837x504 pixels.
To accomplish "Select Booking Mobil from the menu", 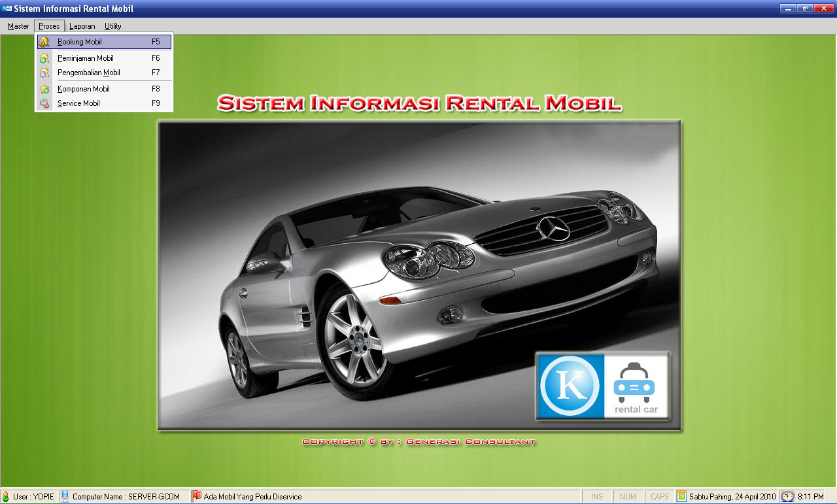I will pos(80,42).
